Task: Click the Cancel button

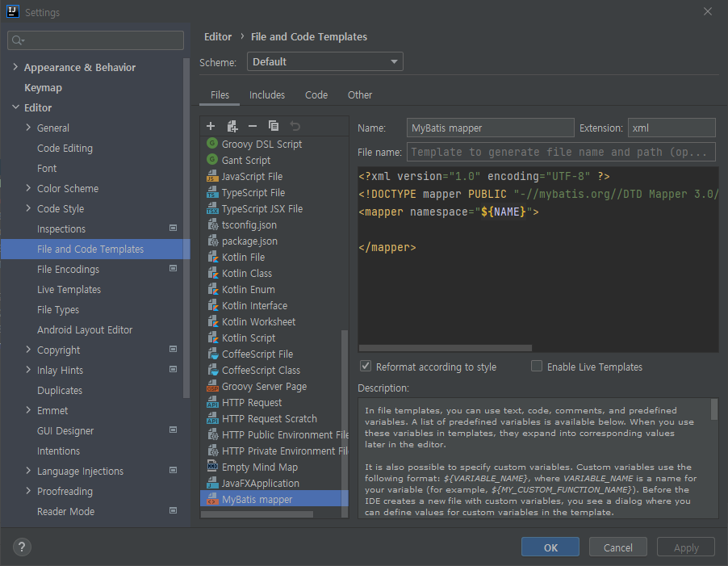Action: pos(618,547)
